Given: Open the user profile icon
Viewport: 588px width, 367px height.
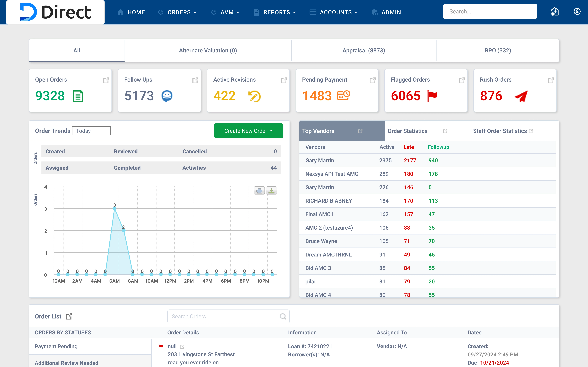Looking at the screenshot, I should (x=577, y=11).
